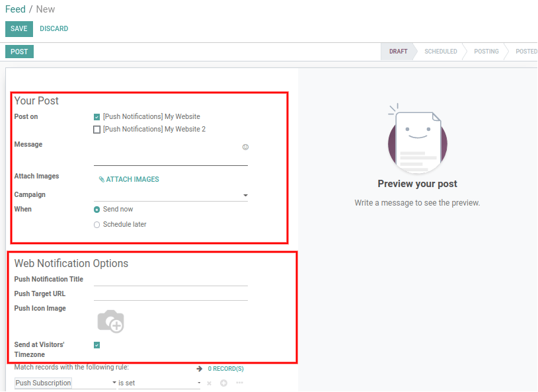Click the 'Preview your post' heading

417,184
